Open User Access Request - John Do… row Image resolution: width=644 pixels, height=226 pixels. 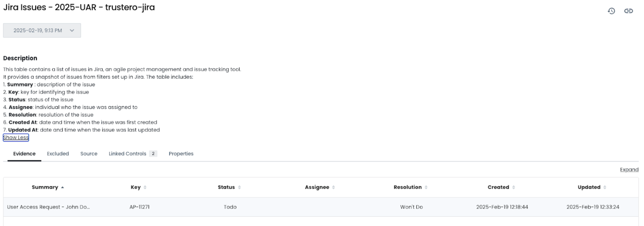pos(48,207)
